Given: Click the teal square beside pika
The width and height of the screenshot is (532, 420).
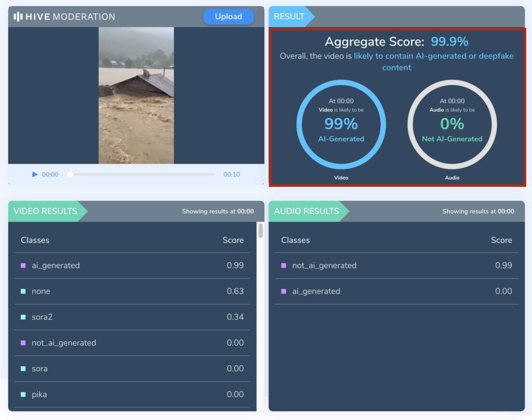Looking at the screenshot, I should tap(23, 395).
